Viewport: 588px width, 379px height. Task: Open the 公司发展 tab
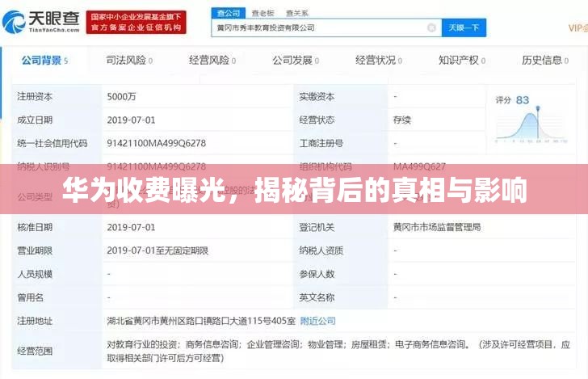(296, 60)
